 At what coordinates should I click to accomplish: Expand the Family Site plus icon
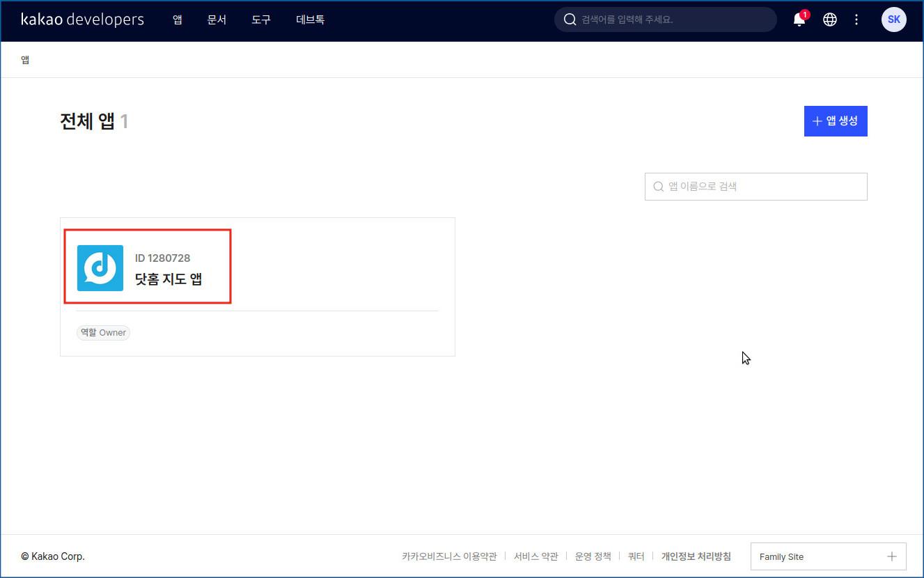(891, 556)
